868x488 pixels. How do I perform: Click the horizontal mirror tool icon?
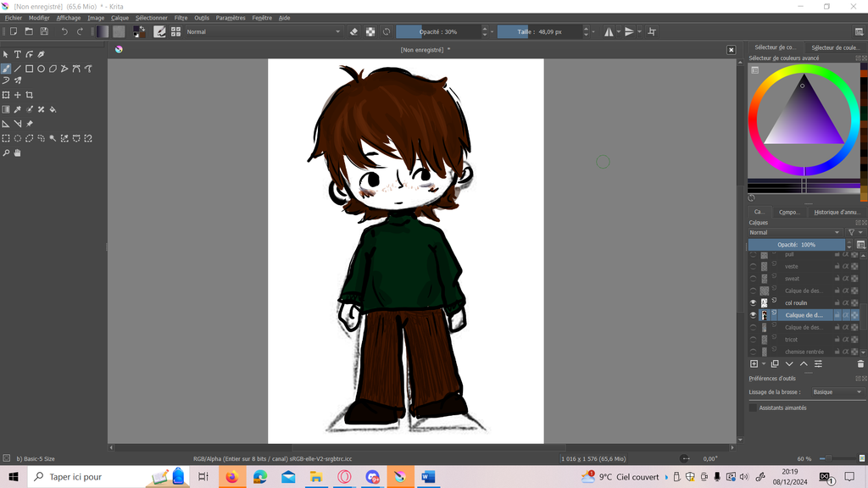point(609,31)
